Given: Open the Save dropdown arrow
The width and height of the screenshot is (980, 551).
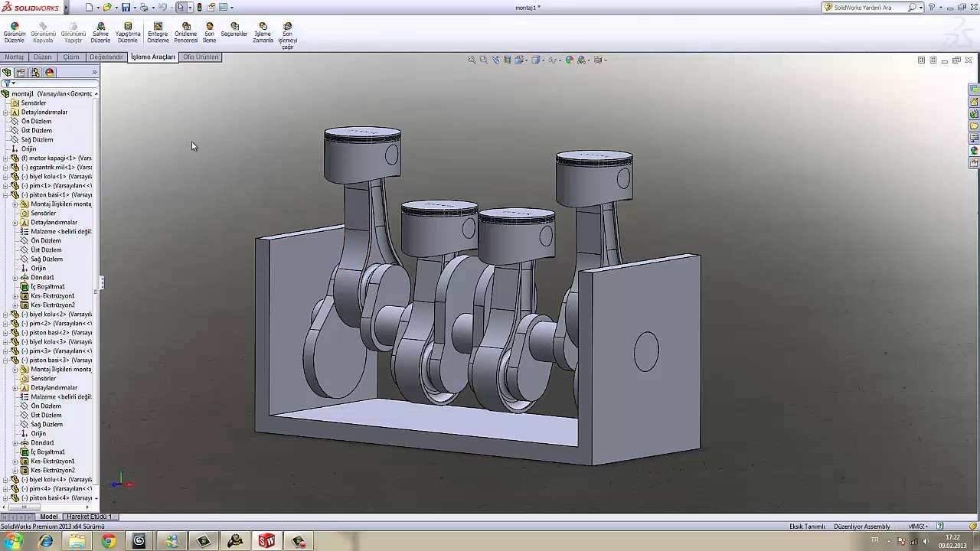Looking at the screenshot, I should point(134,7).
